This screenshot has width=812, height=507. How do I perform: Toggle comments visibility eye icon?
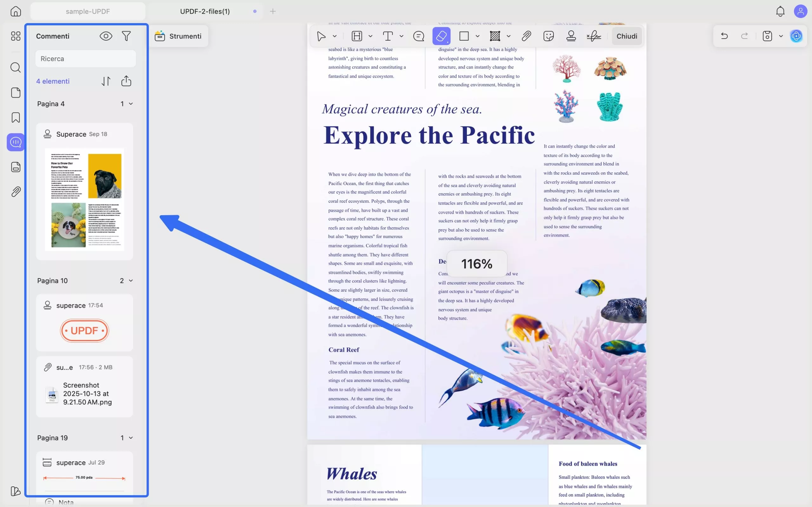click(x=106, y=36)
